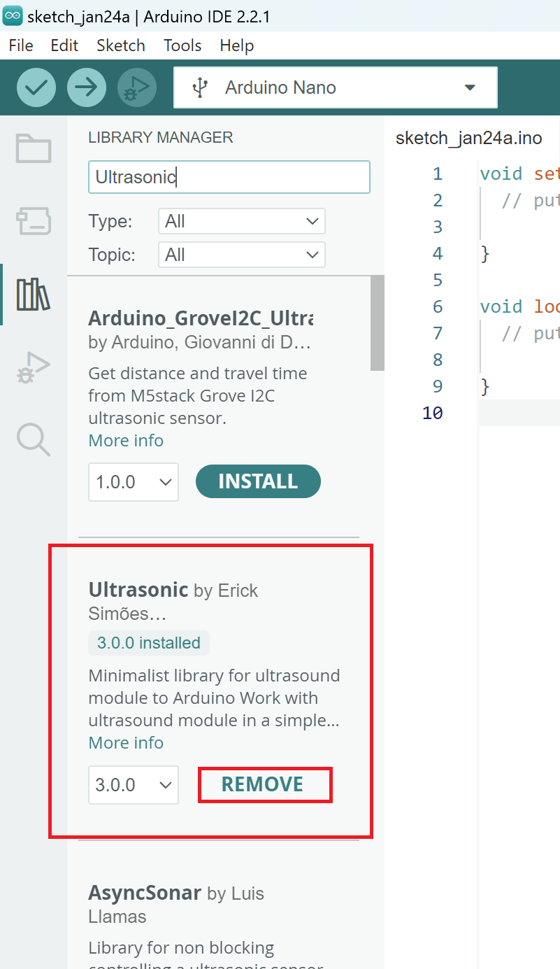Open the Grove I2C 1.0.0 version dropdown
This screenshot has width=560, height=969.
[134, 482]
